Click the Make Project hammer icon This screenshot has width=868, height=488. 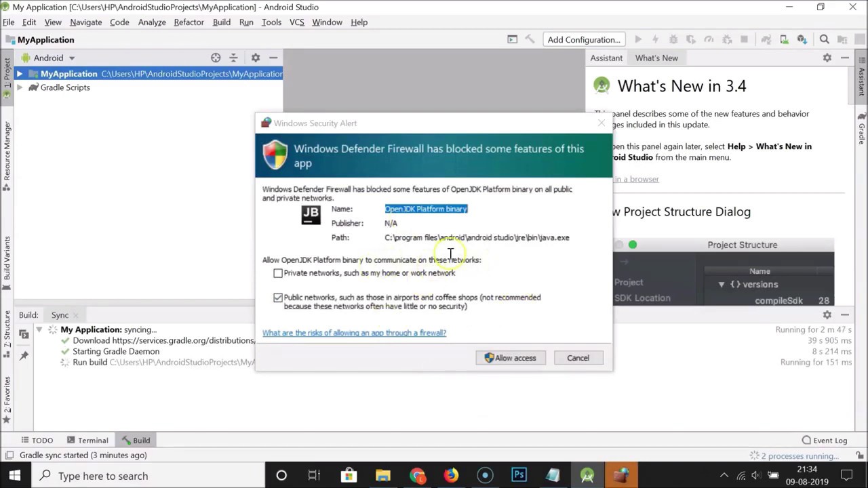[x=530, y=39]
